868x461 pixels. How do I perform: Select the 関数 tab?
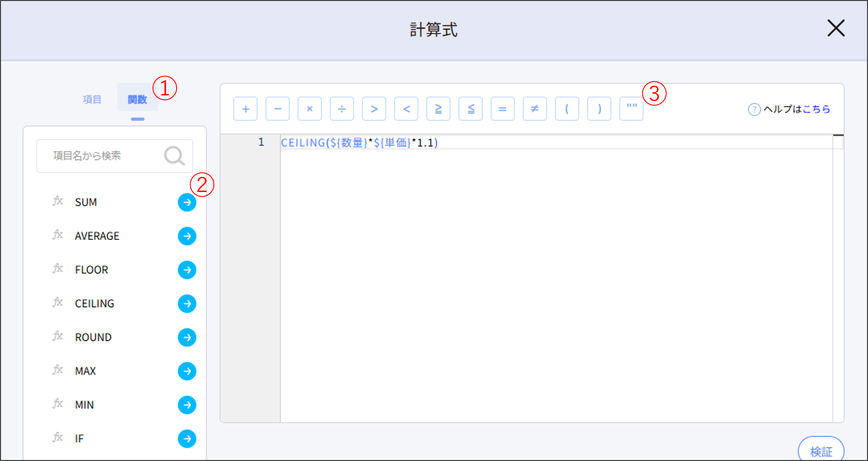[x=137, y=99]
